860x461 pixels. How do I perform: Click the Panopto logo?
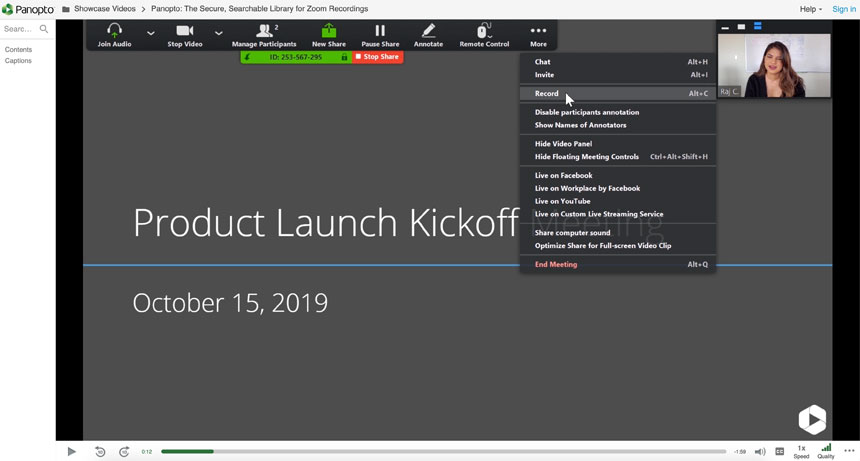tap(28, 9)
